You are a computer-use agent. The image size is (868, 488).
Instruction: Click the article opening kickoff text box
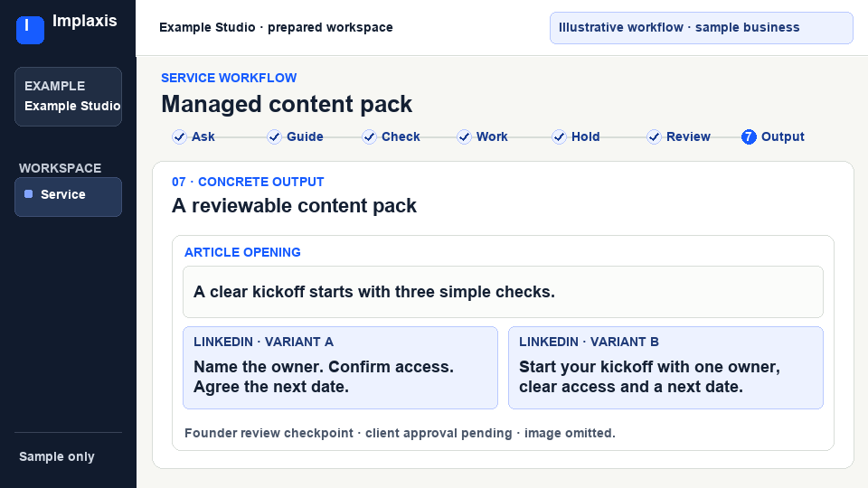[x=504, y=292]
